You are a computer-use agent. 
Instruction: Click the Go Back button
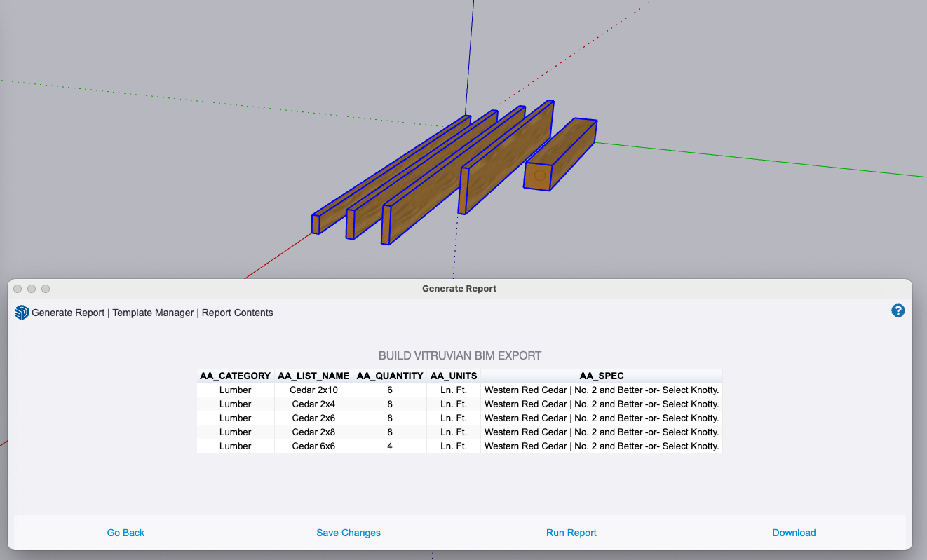(x=126, y=533)
